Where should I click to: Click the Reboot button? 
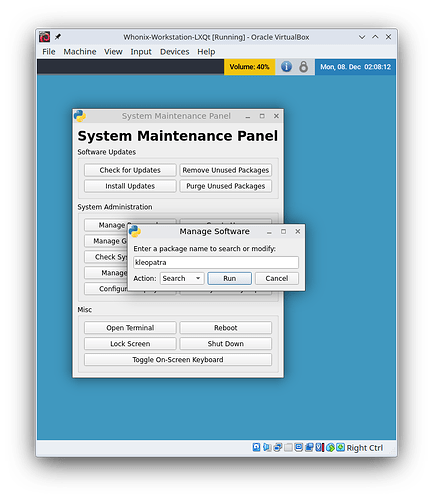coord(226,328)
